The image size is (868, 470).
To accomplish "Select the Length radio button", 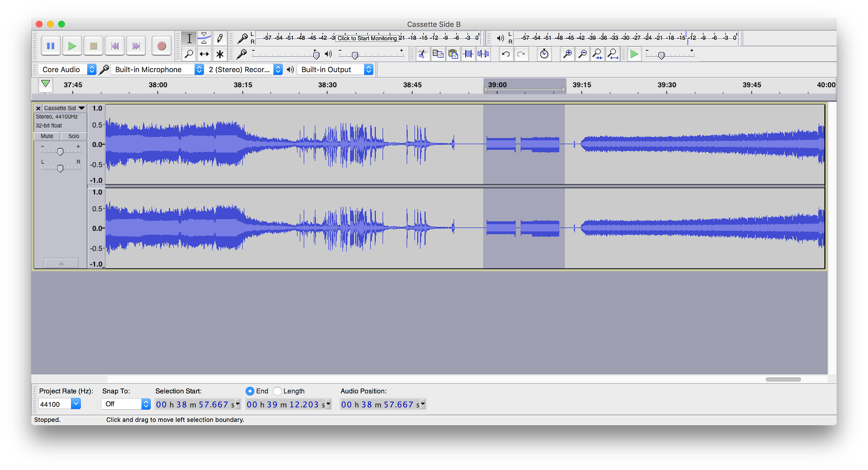I will pyautogui.click(x=278, y=391).
